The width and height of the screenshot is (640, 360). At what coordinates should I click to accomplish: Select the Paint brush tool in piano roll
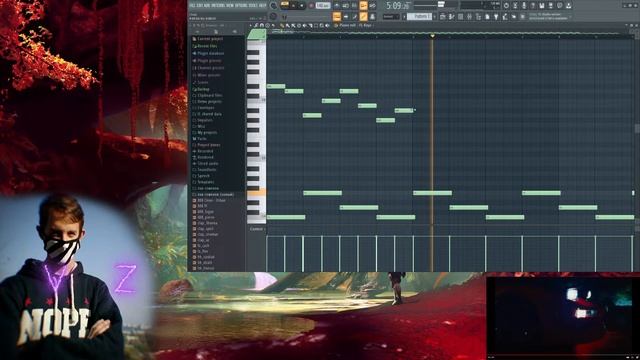coord(287,25)
